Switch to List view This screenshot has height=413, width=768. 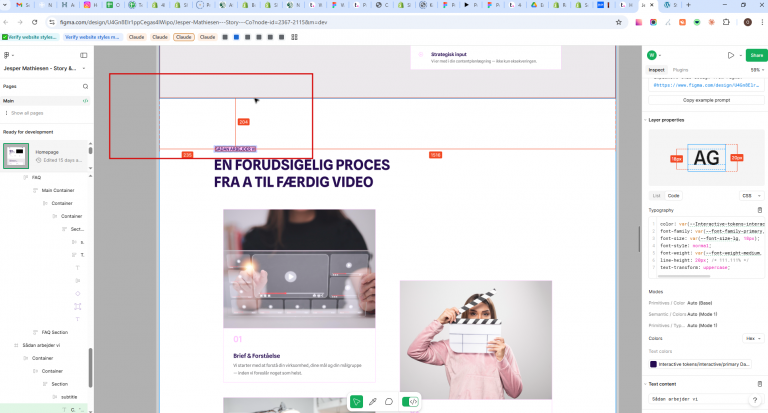656,195
